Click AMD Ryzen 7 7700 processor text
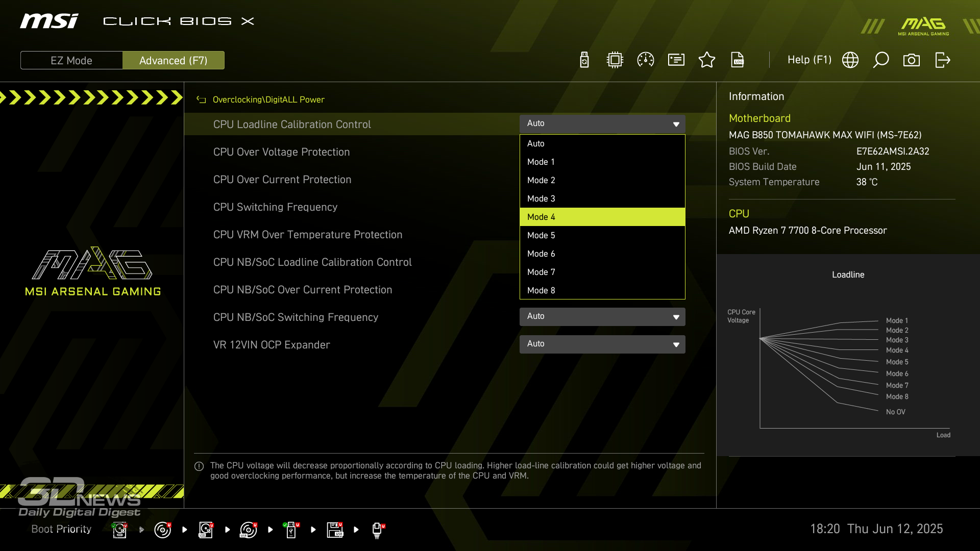 807,231
